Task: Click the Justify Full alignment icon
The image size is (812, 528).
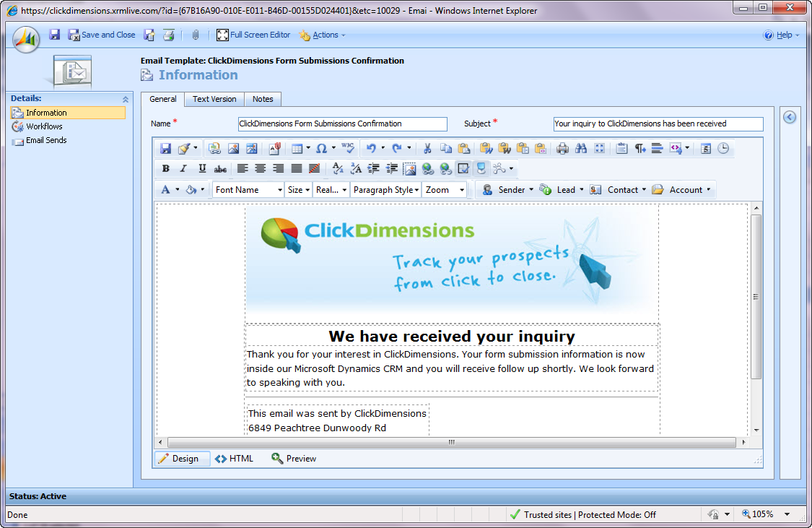Action: point(297,168)
